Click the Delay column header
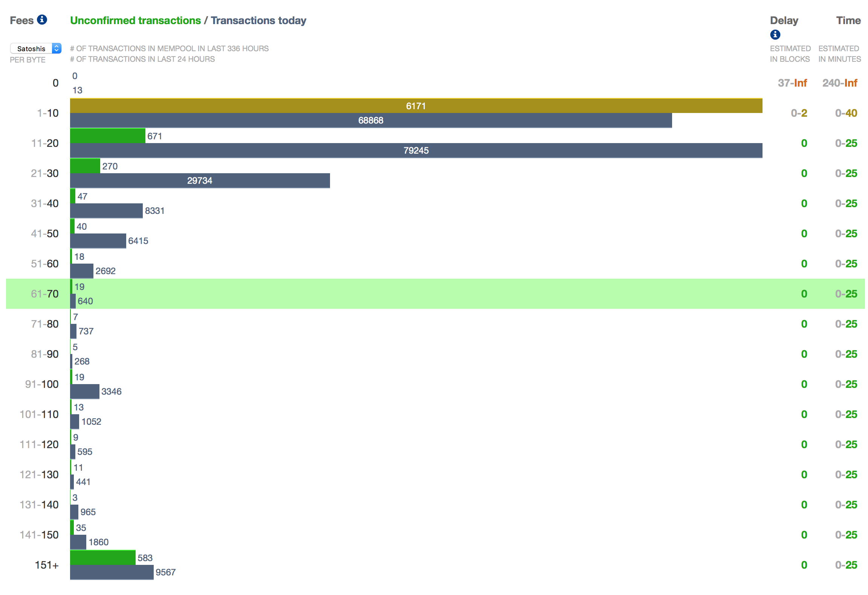 click(x=784, y=20)
